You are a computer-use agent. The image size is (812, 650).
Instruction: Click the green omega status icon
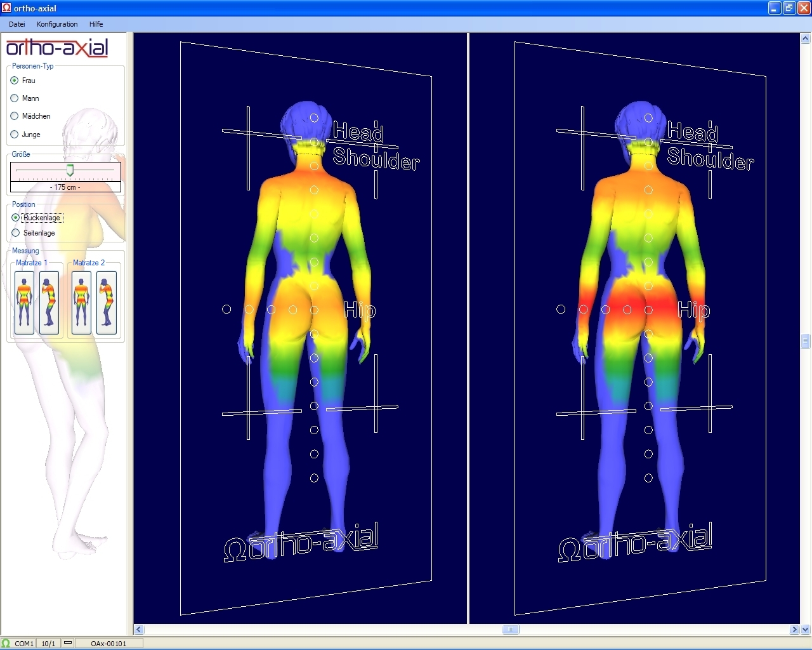(x=6, y=643)
